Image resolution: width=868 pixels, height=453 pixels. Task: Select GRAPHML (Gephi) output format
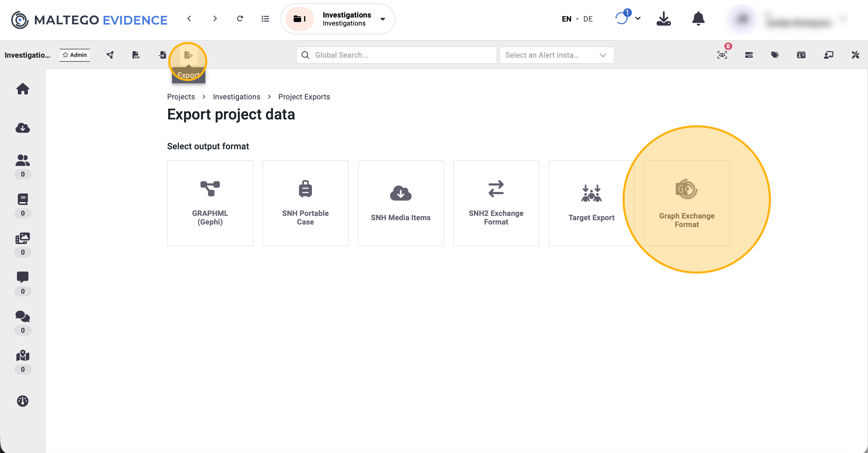(x=210, y=203)
